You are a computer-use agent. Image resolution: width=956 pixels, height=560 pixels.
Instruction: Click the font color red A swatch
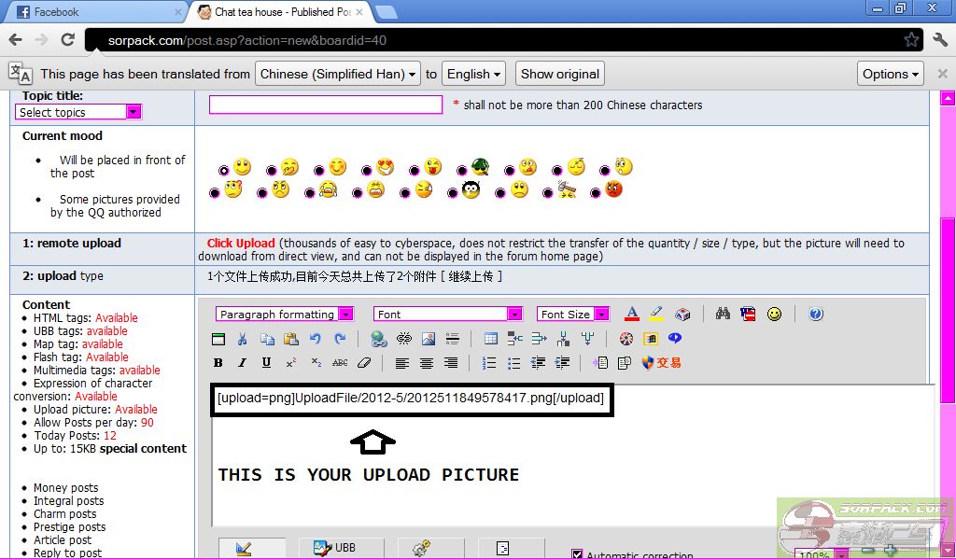[x=632, y=315]
